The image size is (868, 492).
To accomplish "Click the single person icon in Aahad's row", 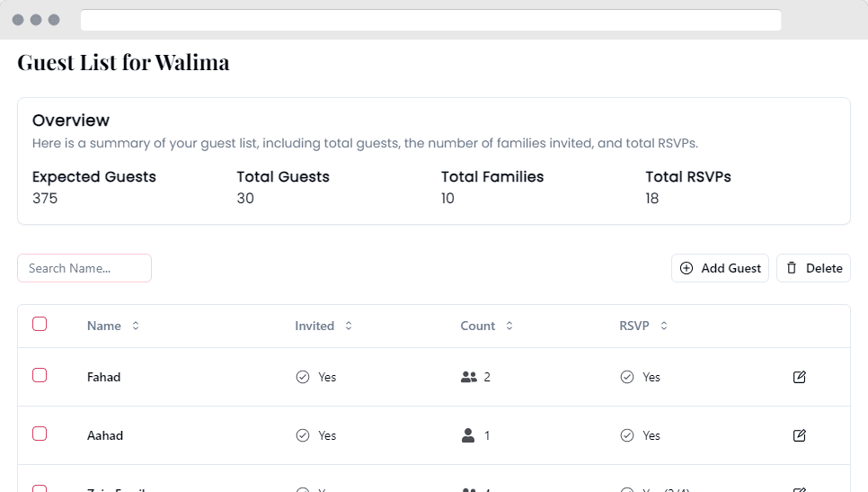I will 467,435.
